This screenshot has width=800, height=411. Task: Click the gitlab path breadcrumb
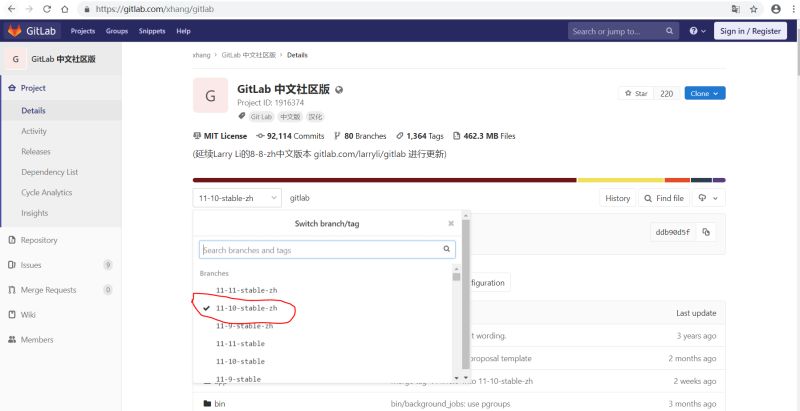click(299, 198)
